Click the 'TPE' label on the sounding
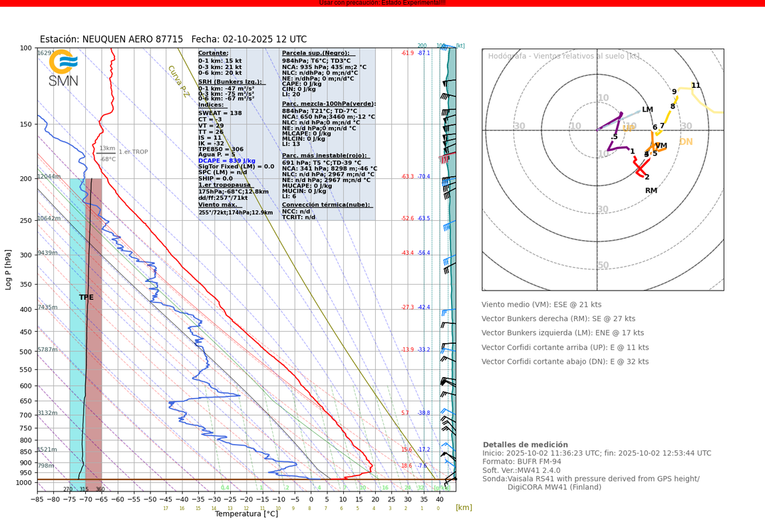Viewport: 765px width, 532px height. tap(86, 297)
